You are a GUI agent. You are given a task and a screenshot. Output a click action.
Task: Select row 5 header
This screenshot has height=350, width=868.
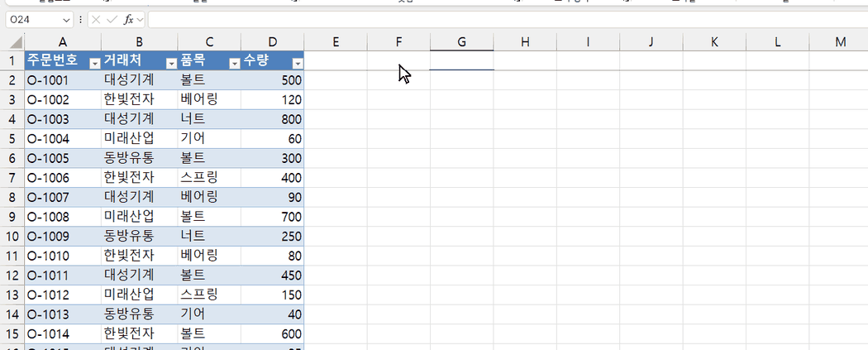[12, 138]
